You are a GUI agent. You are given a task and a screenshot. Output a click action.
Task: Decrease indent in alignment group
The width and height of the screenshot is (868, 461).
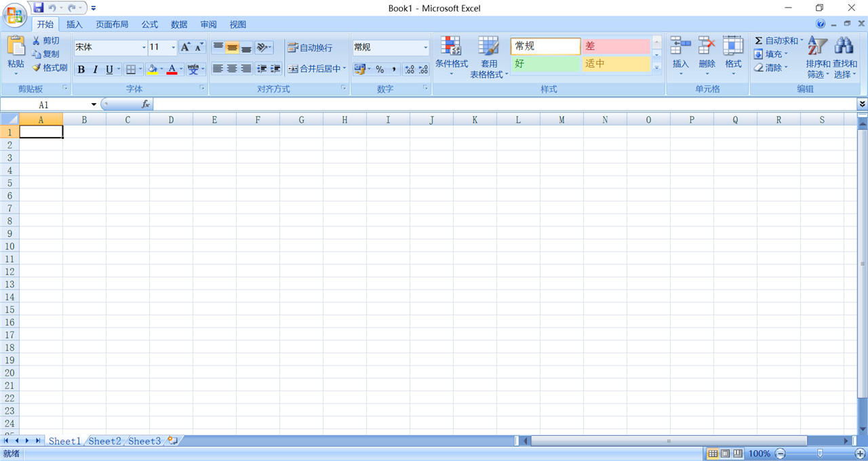(262, 68)
